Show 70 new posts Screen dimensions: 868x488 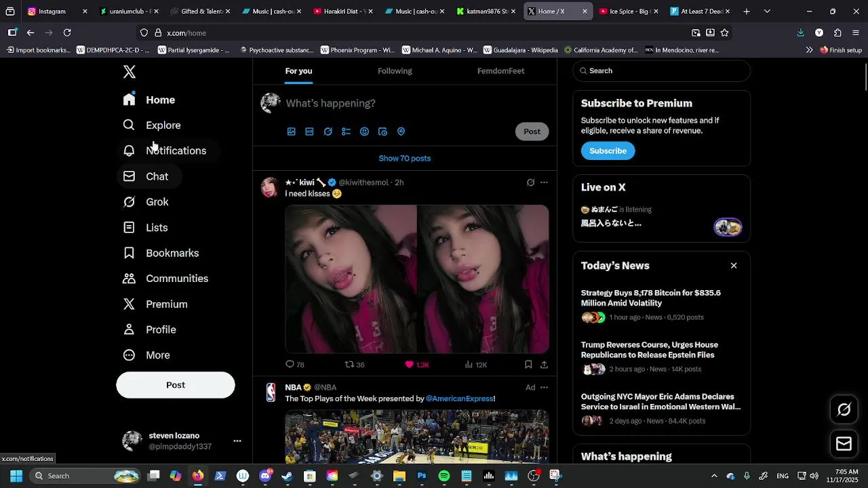405,159
